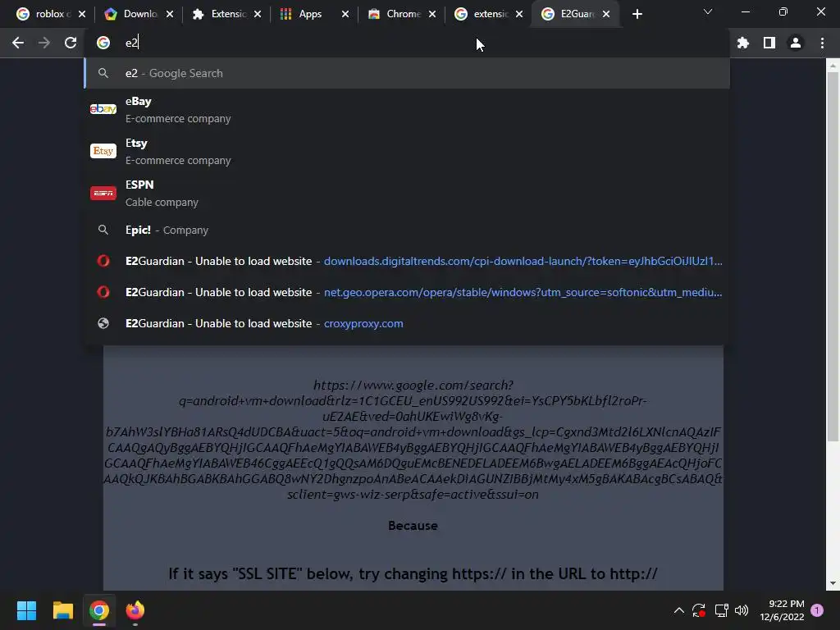The width and height of the screenshot is (840, 630).
Task: Click the address bar containing e2
Action: (x=407, y=43)
